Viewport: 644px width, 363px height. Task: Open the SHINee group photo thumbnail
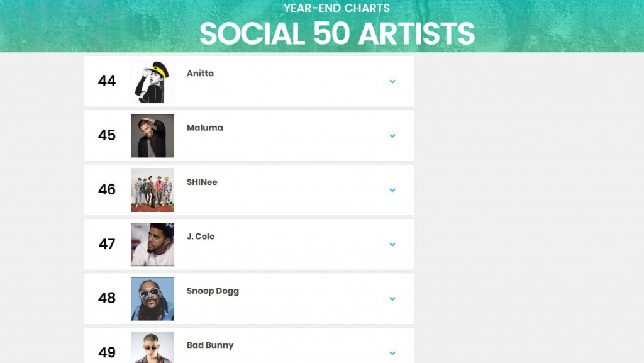(152, 190)
